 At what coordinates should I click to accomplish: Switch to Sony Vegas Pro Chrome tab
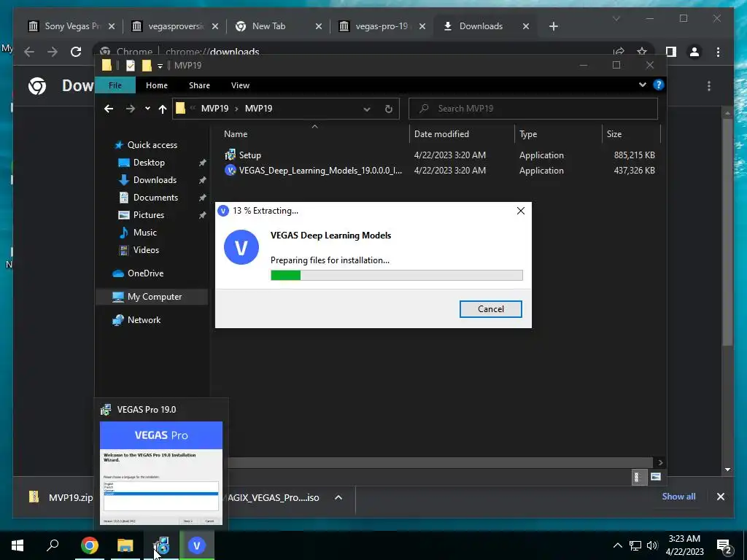click(71, 26)
